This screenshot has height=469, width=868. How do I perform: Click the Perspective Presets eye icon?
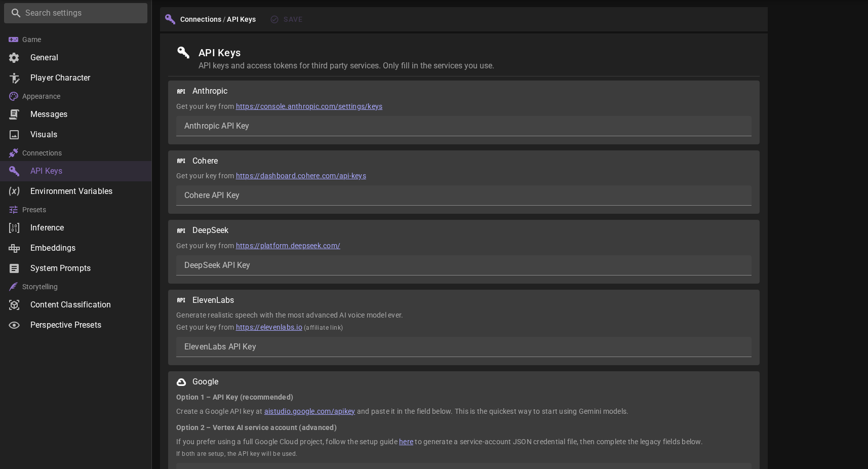pos(14,325)
